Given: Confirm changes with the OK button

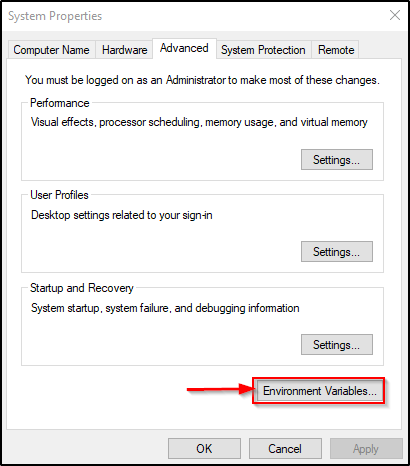Looking at the screenshot, I should click(204, 449).
